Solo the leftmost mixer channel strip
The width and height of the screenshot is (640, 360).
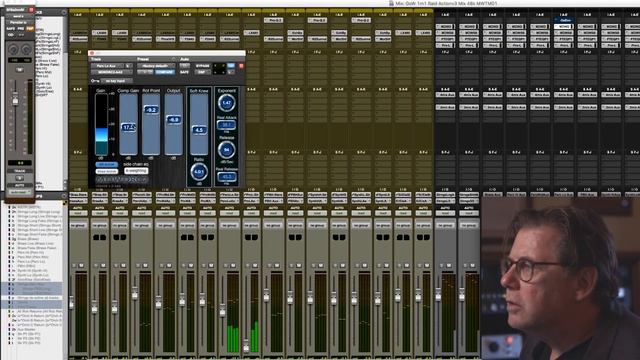(x=74, y=266)
